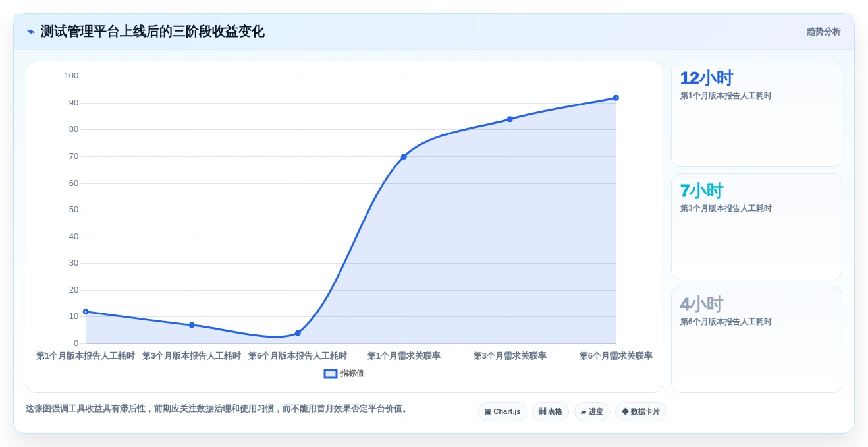Click the card caption 第3个月版本报告人工耗时 under 7小时
The height and width of the screenshot is (447, 868).
click(726, 208)
